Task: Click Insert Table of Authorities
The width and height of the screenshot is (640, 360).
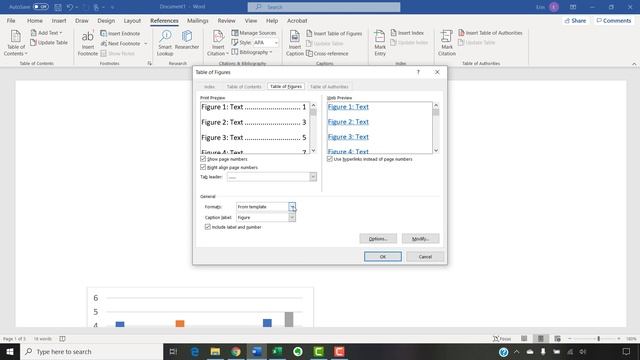Action: (490, 33)
